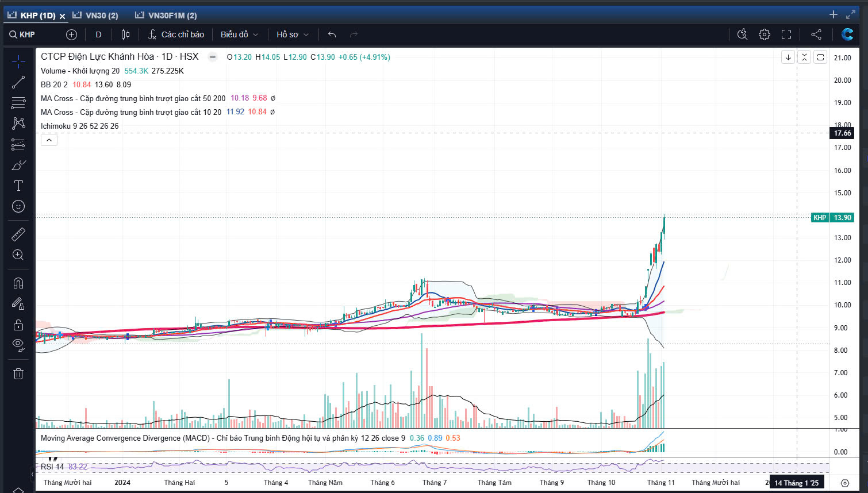Image resolution: width=868 pixels, height=493 pixels.
Task: Select the crosshair cursor tool
Action: 18,61
